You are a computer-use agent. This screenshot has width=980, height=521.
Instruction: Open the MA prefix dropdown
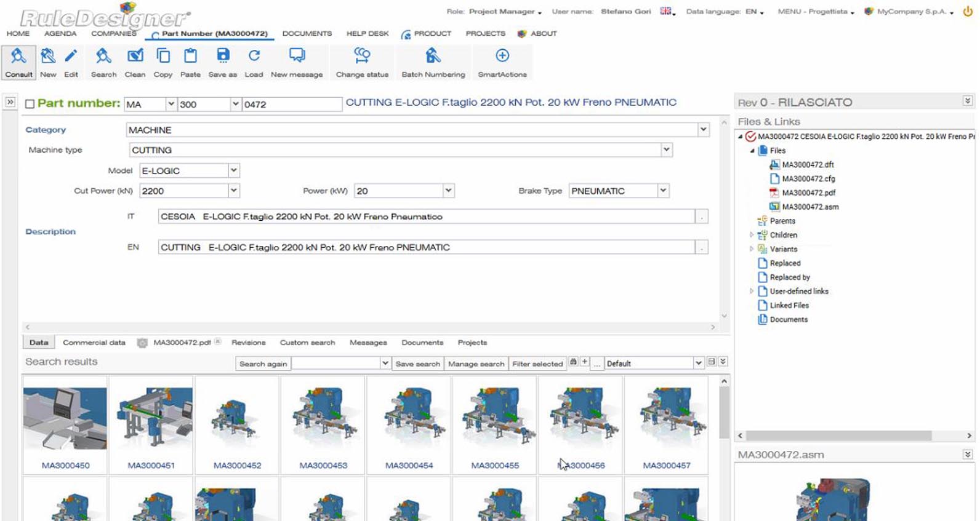tap(171, 104)
